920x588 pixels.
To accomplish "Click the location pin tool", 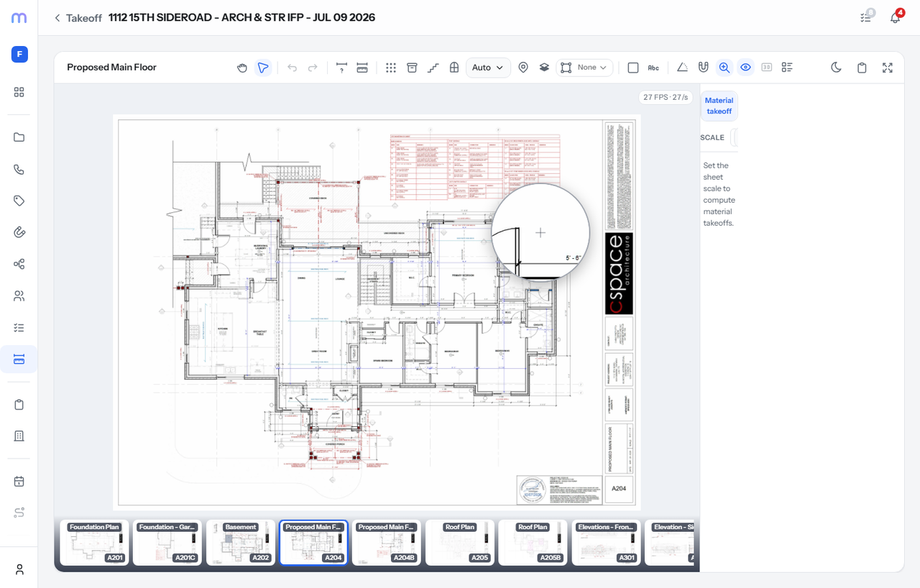I will [x=523, y=68].
